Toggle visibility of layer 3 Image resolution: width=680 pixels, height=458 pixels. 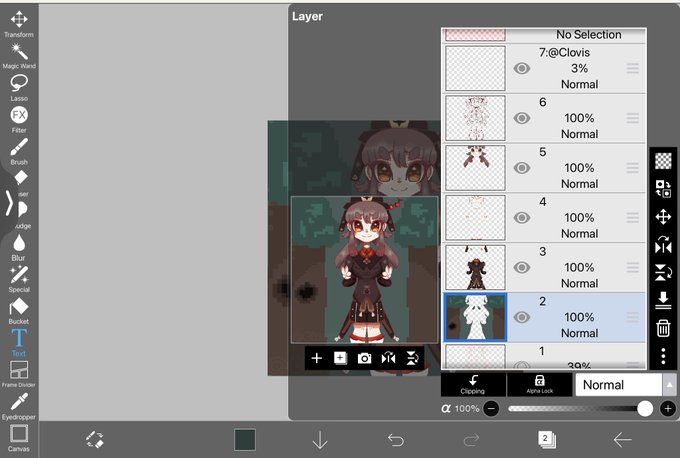tap(522, 268)
